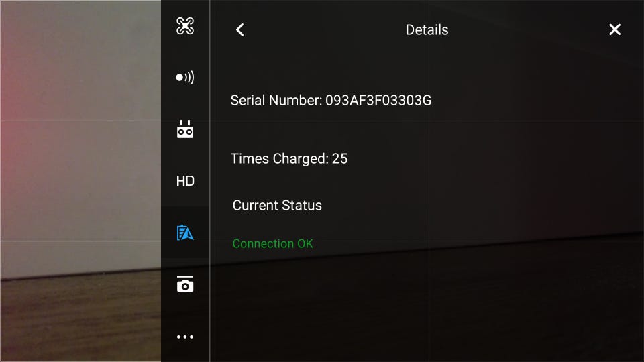Click the empty area below Connection OK
The width and height of the screenshot is (644, 362).
tap(427, 308)
